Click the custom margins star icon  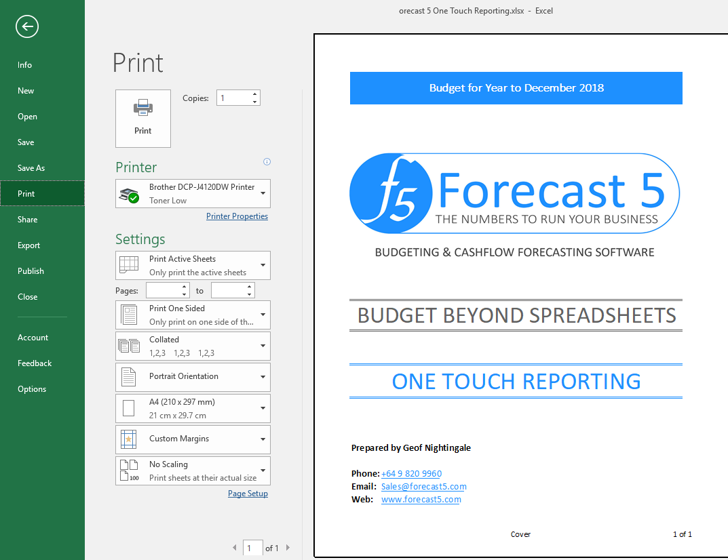[x=129, y=439]
